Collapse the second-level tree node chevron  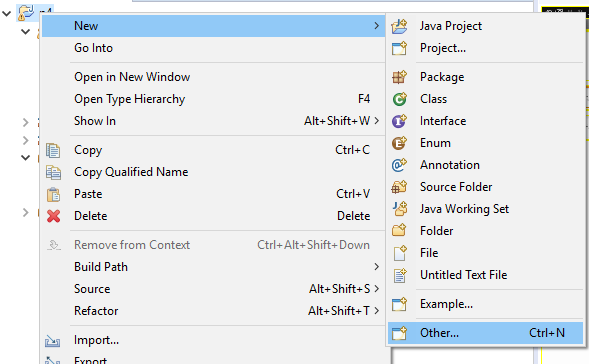[25, 32]
